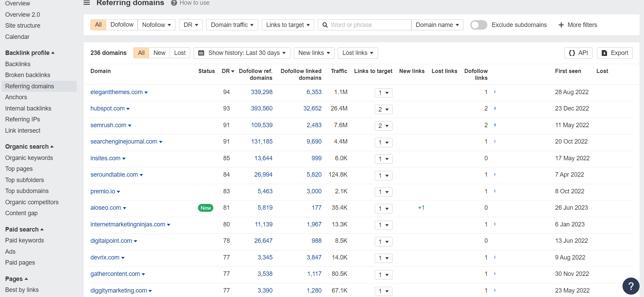
Task: Select the Lost domains tab
Action: [x=180, y=53]
